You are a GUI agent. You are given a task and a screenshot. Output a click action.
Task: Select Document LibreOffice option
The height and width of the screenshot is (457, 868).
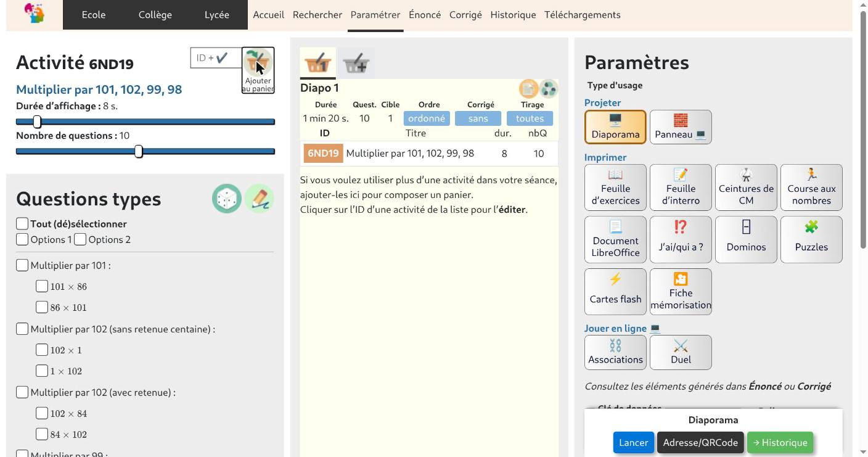[615, 239]
